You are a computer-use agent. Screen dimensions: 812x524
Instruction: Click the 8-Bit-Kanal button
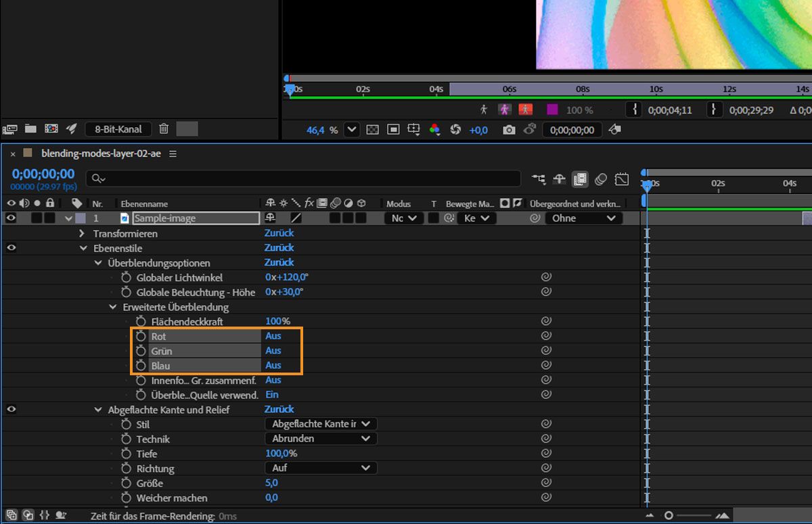[118, 128]
